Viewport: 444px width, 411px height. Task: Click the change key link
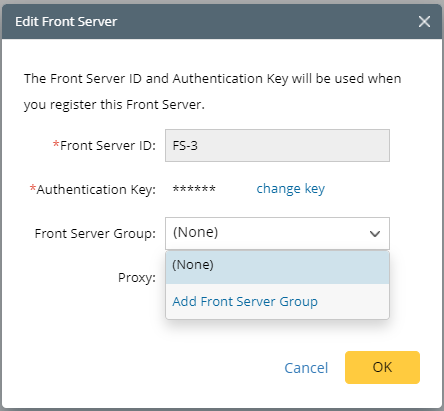click(290, 189)
